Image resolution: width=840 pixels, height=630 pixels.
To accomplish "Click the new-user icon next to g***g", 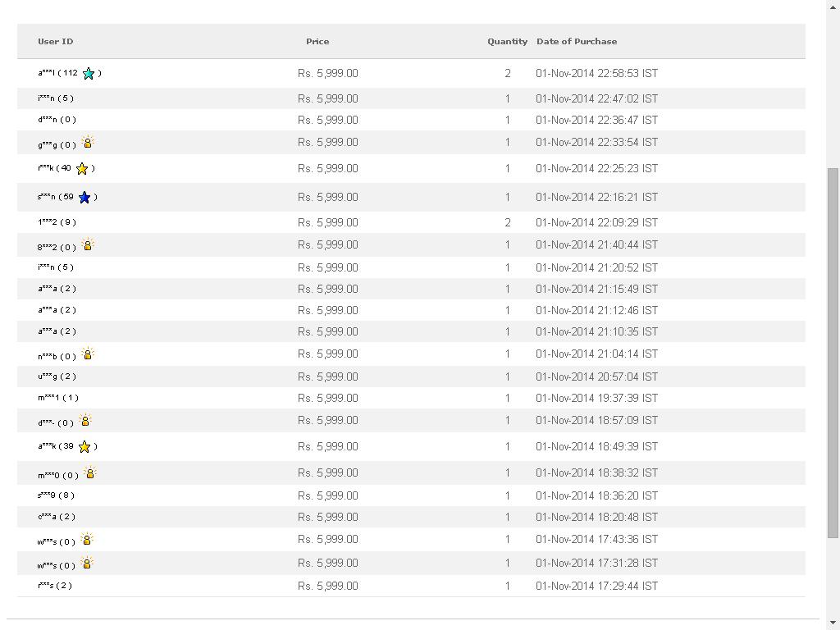I will (x=88, y=142).
